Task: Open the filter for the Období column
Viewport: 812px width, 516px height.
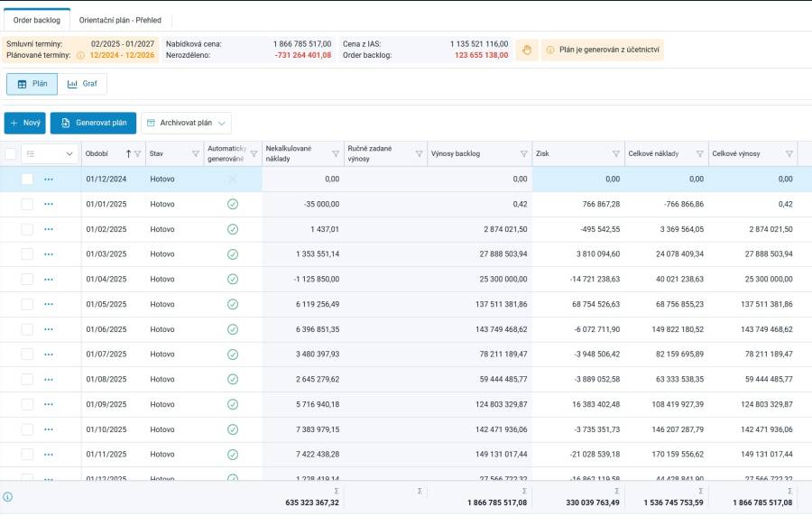Action: 138,153
